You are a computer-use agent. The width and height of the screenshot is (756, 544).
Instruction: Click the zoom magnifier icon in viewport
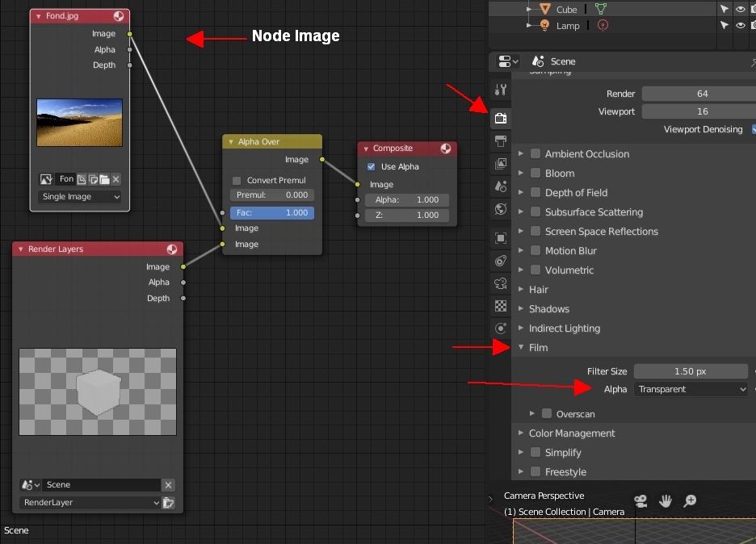[690, 501]
